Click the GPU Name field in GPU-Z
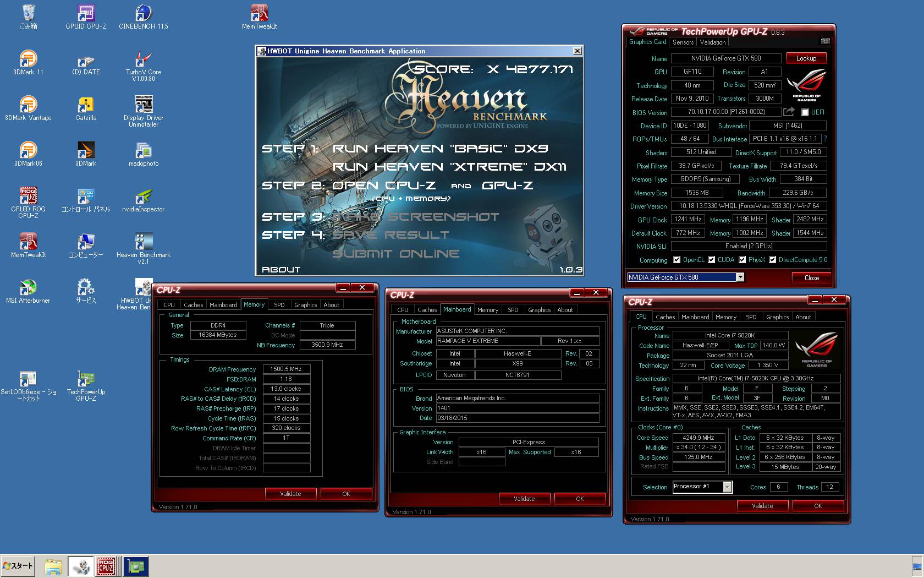The width and height of the screenshot is (924, 578). click(x=726, y=58)
